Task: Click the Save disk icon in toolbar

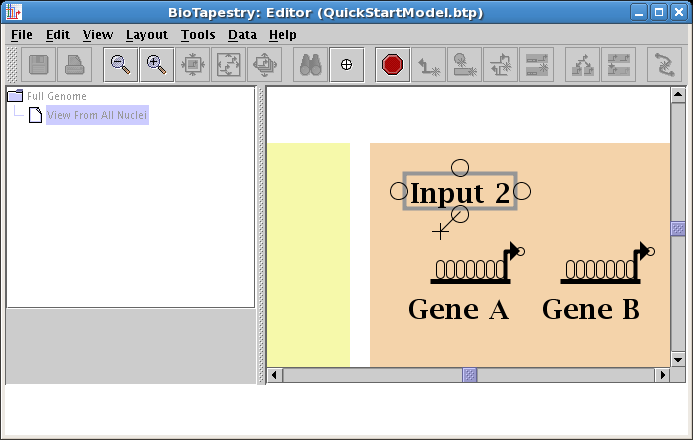Action: pyautogui.click(x=39, y=65)
